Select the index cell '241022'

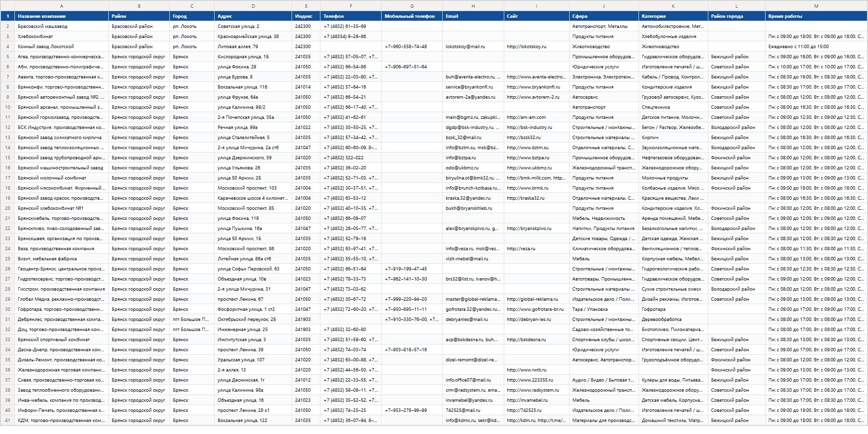(306, 128)
